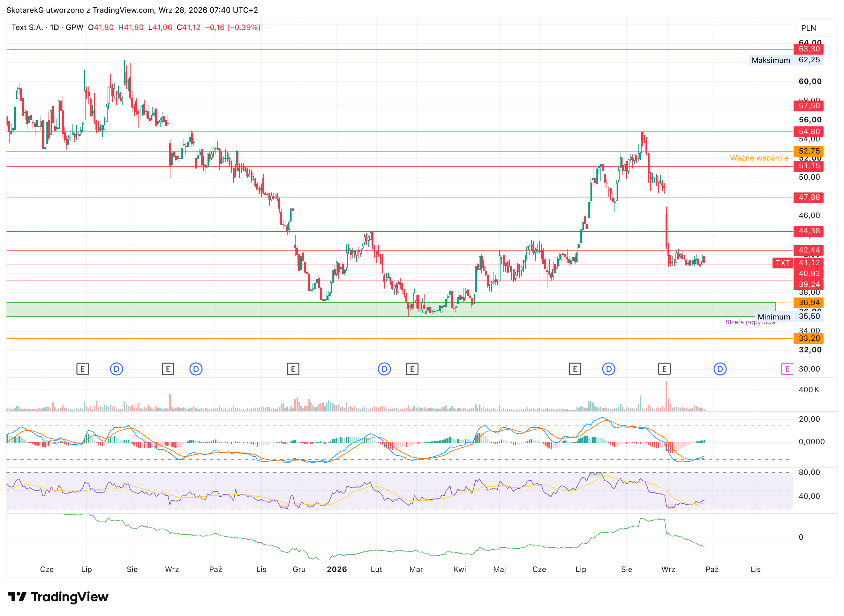Click the earnings E marker near Mar 2026
This screenshot has height=616, width=844.
coord(412,369)
